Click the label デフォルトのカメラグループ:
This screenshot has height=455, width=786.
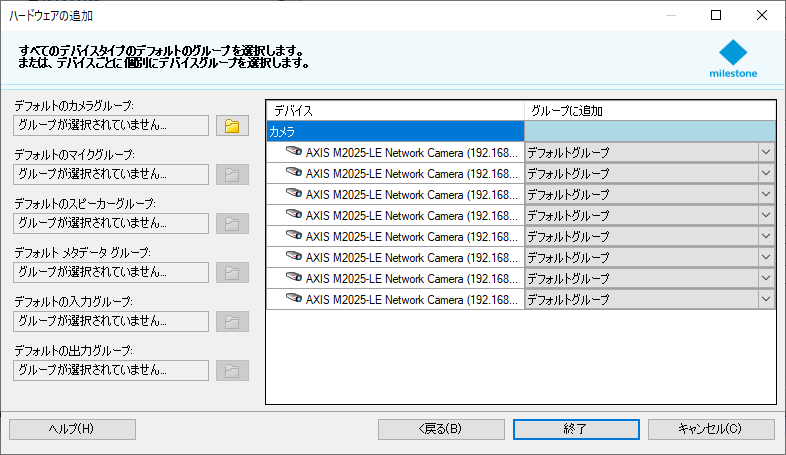coord(74,106)
